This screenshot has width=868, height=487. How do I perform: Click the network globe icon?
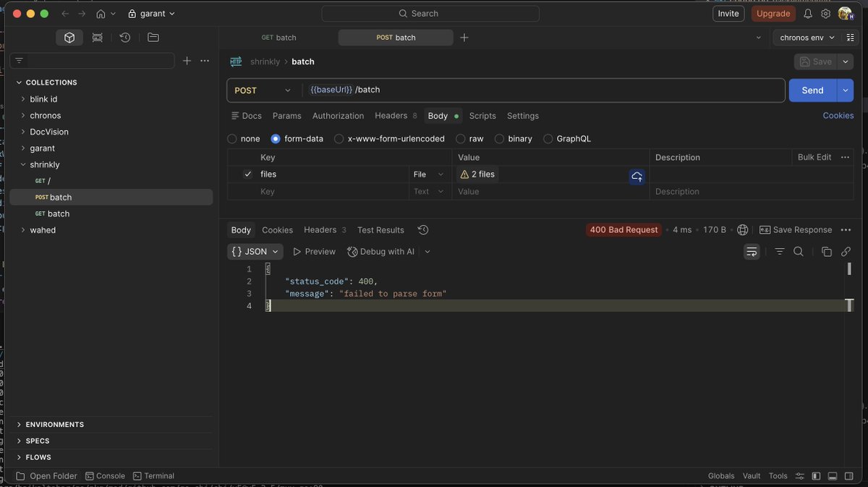click(742, 230)
